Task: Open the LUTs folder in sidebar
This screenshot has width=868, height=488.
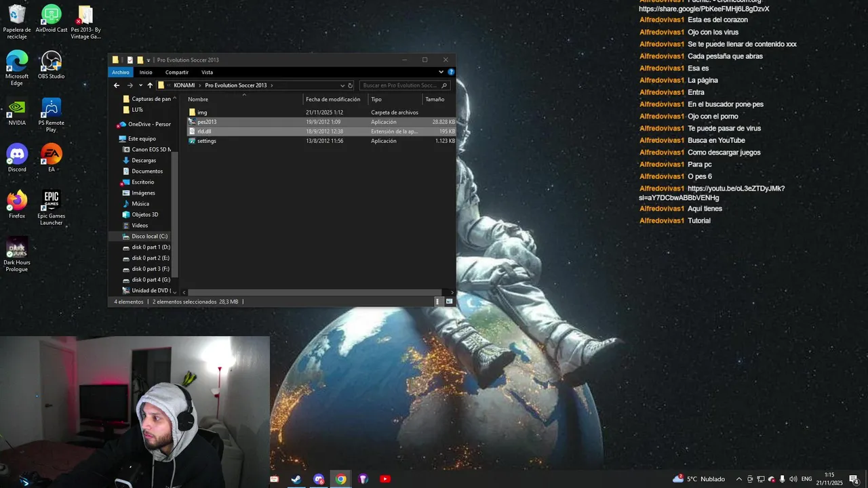Action: pos(133,110)
